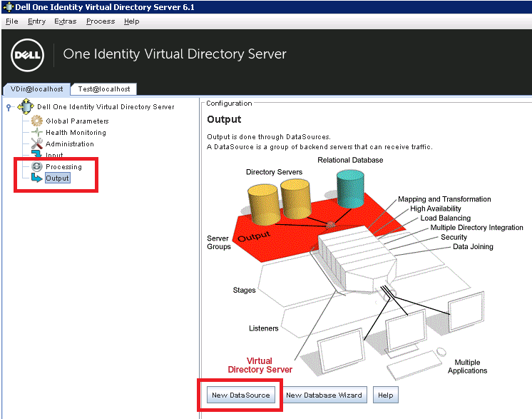The image size is (532, 419).
Task: Click the Global Parameters gear icon
Action: tap(37, 121)
